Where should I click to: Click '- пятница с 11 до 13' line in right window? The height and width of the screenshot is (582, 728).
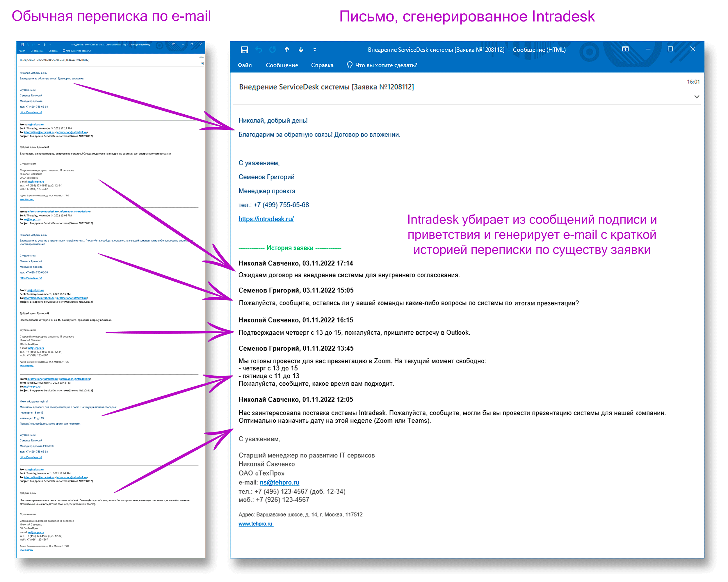click(x=269, y=376)
